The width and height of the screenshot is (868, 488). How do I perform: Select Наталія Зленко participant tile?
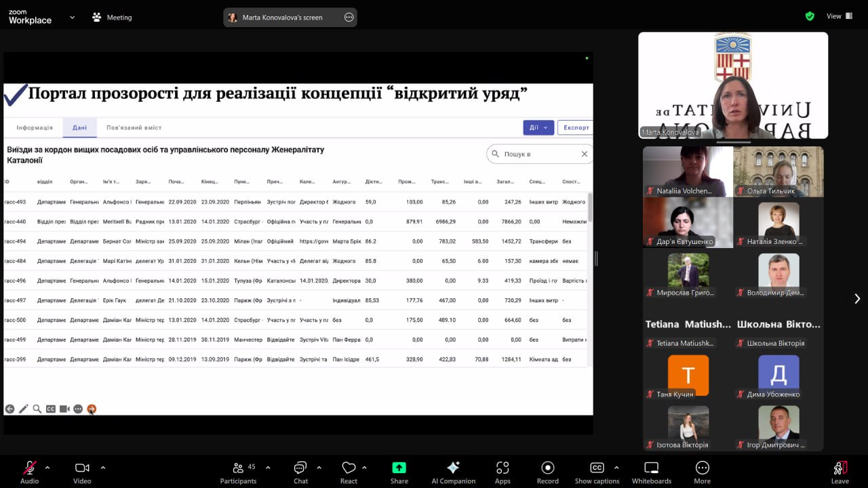[778, 222]
